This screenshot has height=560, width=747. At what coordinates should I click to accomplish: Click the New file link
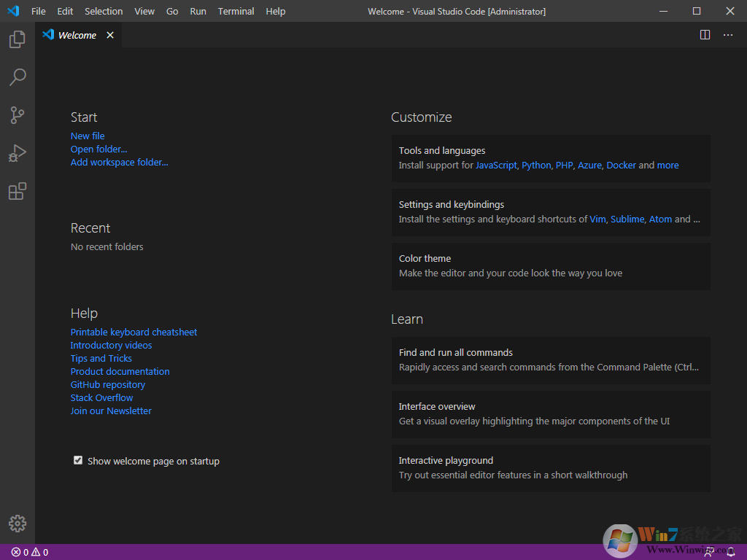point(87,136)
